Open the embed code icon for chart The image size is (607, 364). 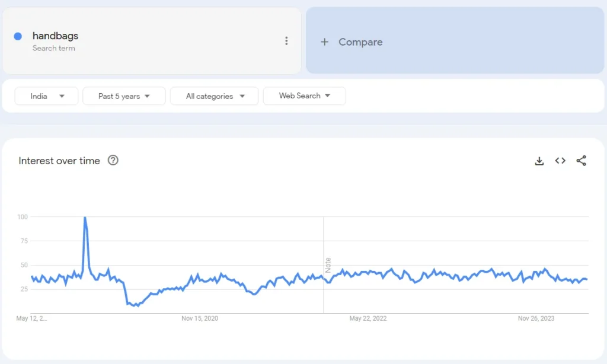(560, 161)
